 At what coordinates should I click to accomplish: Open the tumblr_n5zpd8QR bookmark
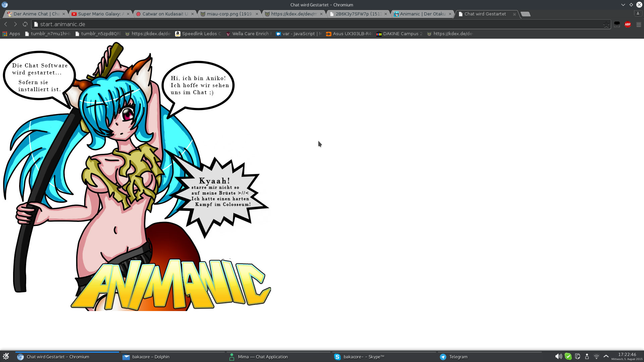(98, 34)
